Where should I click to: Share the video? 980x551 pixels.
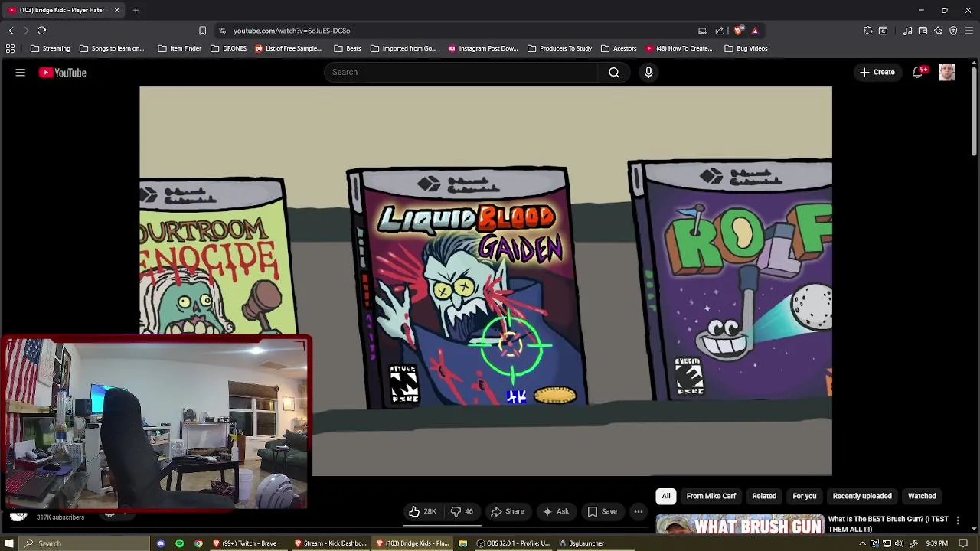(508, 511)
